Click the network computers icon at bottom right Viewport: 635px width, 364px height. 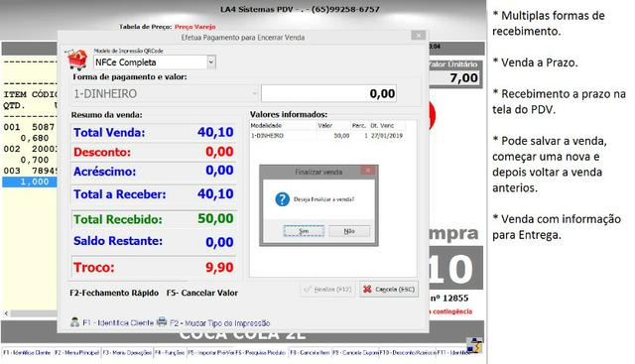[x=474, y=345]
